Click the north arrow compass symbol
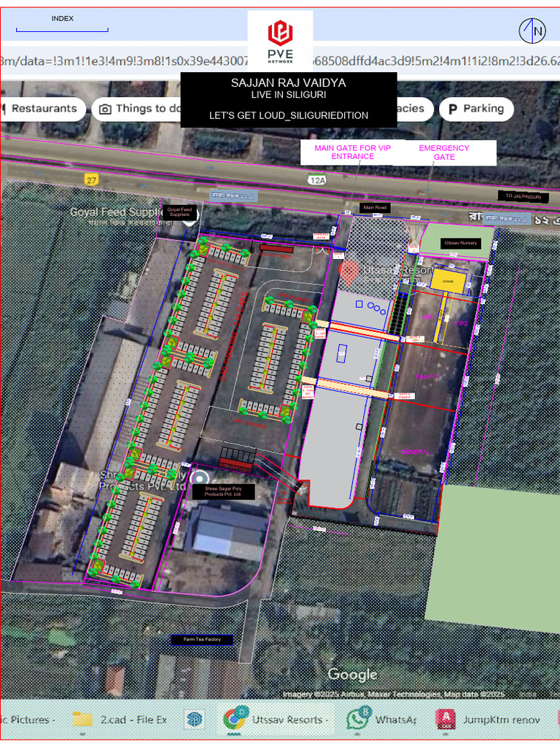 (x=532, y=31)
